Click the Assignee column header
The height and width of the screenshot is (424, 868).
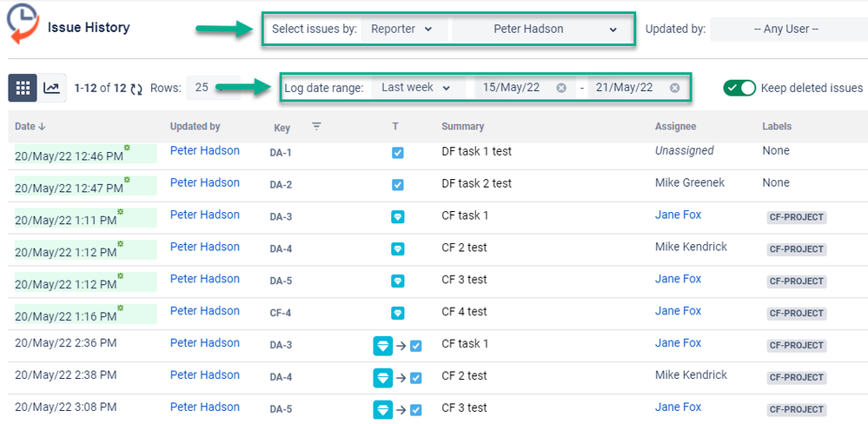(675, 126)
